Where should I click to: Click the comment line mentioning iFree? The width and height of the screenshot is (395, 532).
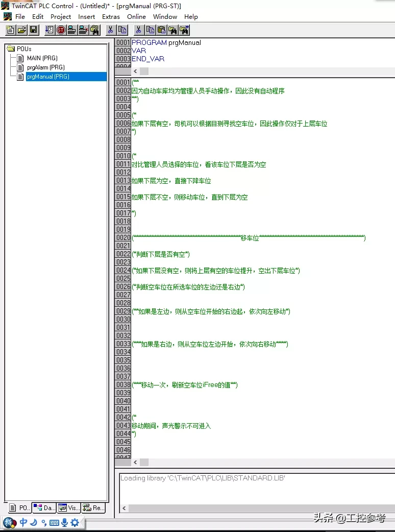pyautogui.click(x=184, y=385)
